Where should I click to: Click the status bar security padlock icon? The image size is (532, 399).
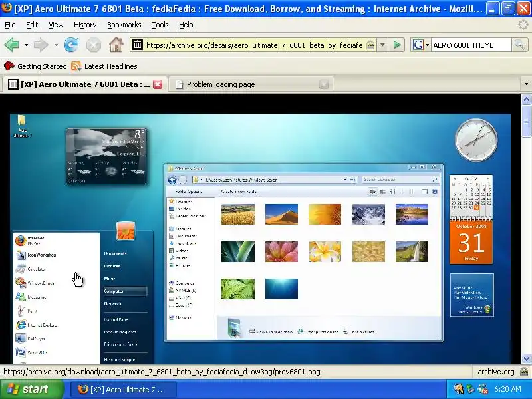(524, 372)
